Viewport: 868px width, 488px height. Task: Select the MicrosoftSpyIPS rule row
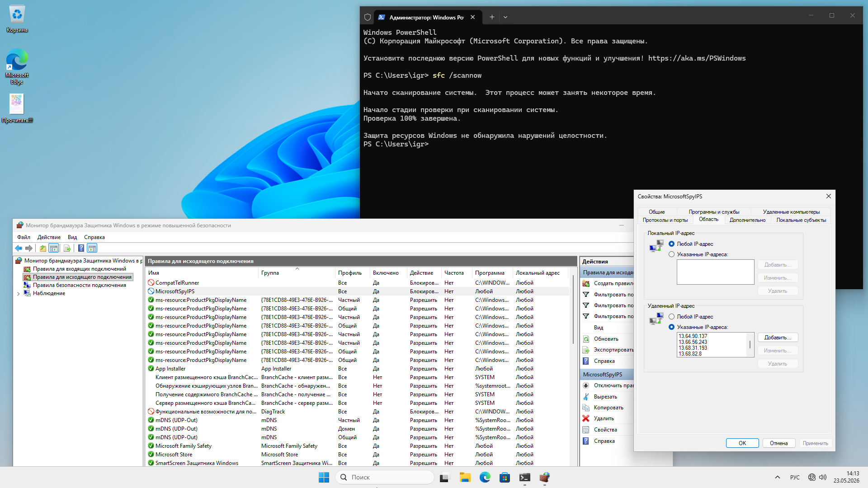coord(357,291)
